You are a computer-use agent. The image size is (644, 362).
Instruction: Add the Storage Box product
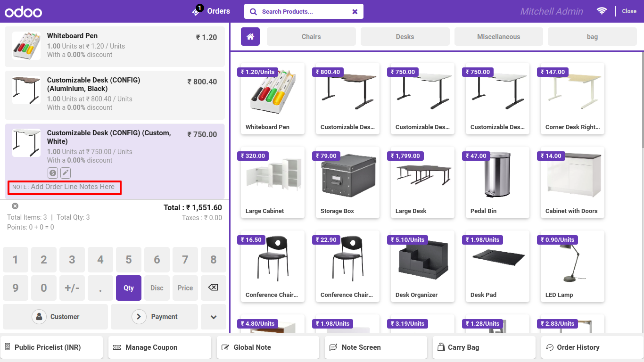pos(347,182)
